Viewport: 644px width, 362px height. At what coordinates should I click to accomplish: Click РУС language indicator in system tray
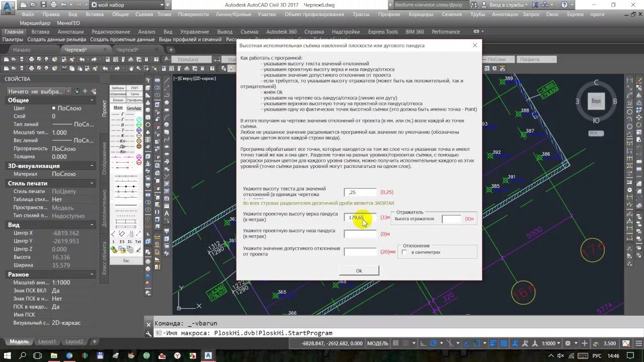pyautogui.click(x=596, y=355)
